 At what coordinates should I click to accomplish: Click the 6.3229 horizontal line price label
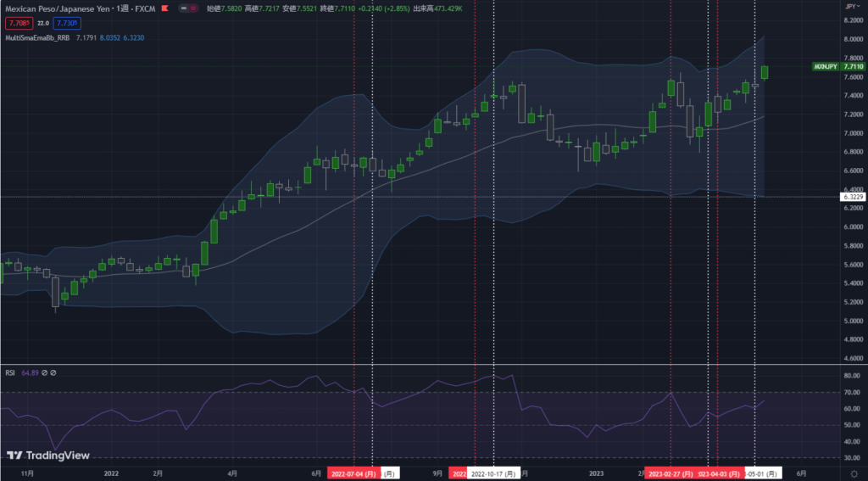point(852,197)
